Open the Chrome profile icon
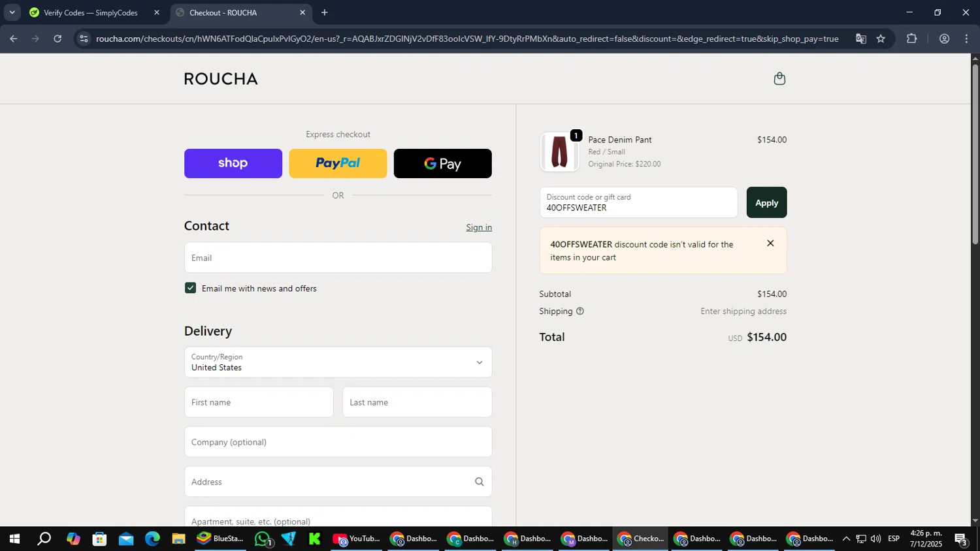This screenshot has height=551, width=980. (944, 39)
